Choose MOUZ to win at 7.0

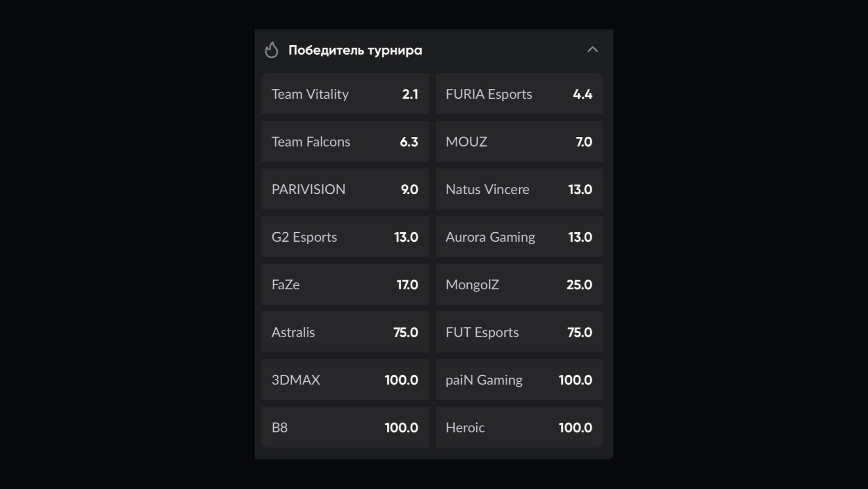[519, 142]
